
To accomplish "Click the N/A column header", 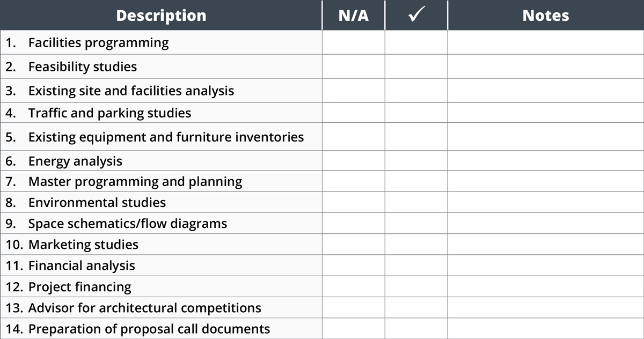I will coord(354,15).
